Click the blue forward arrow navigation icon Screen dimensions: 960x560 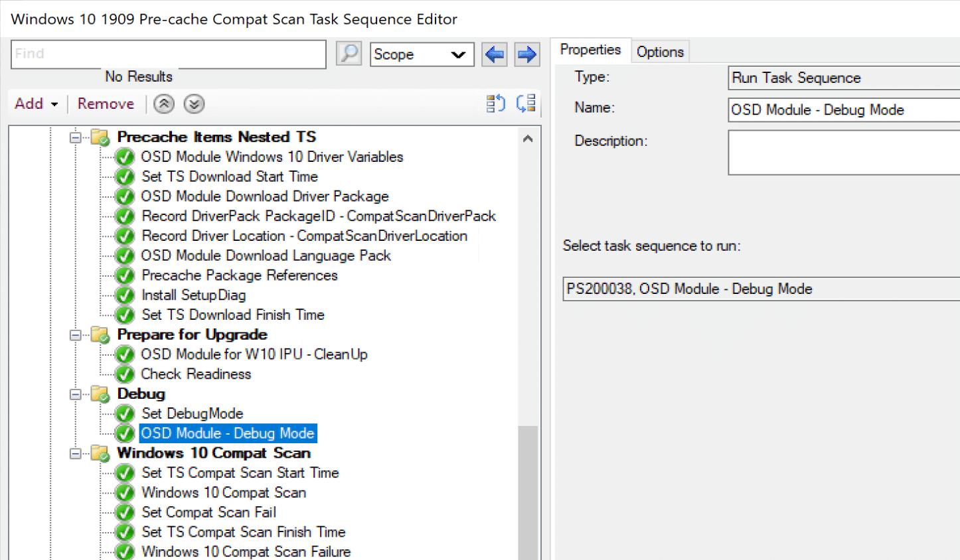(x=526, y=54)
